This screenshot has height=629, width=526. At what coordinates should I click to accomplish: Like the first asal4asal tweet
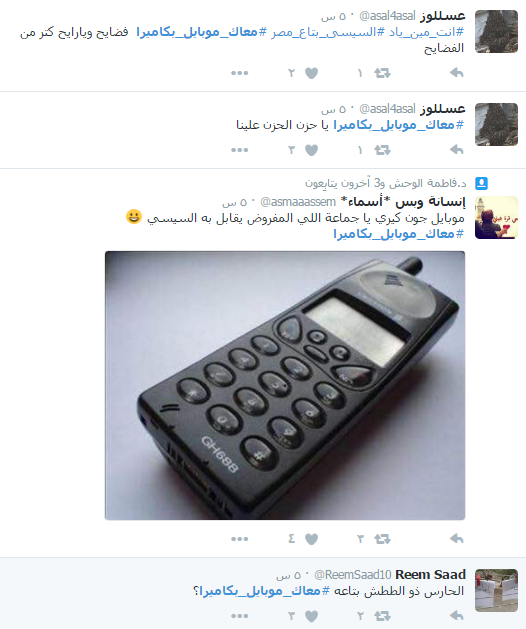311,73
